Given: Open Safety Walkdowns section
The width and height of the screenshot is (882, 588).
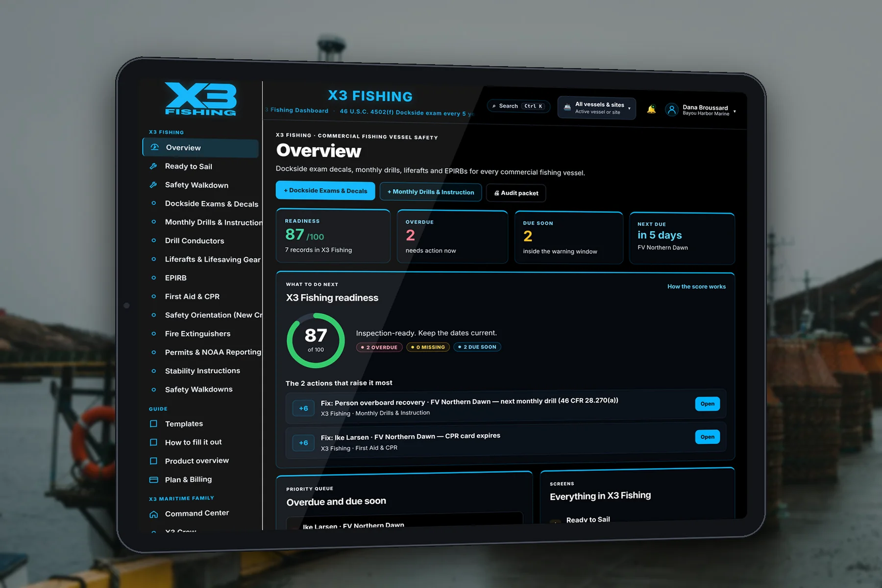Looking at the screenshot, I should [198, 390].
